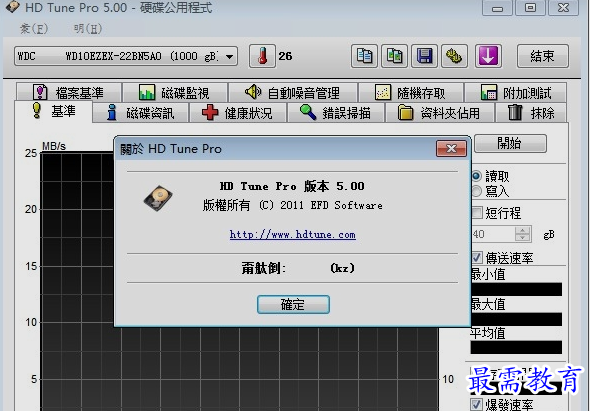Open the 磁碟資訊 tab
Screen dimensions: 590x411
click(x=140, y=113)
